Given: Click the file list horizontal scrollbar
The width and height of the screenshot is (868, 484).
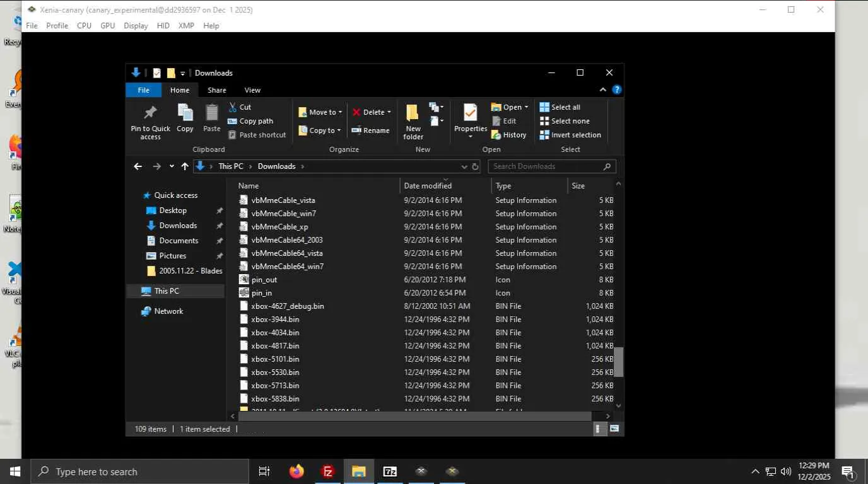Looking at the screenshot, I should click(x=415, y=416).
